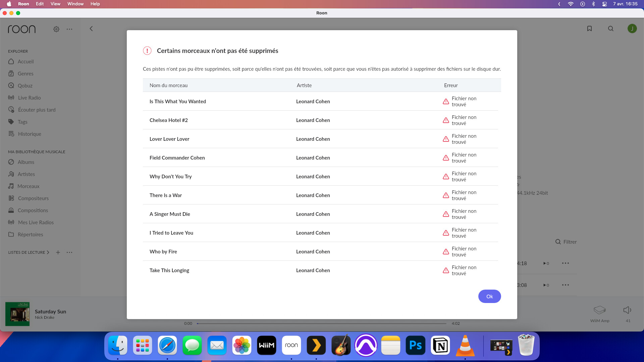644x362 pixels.
Task: Open the Help menu
Action: pos(95,4)
